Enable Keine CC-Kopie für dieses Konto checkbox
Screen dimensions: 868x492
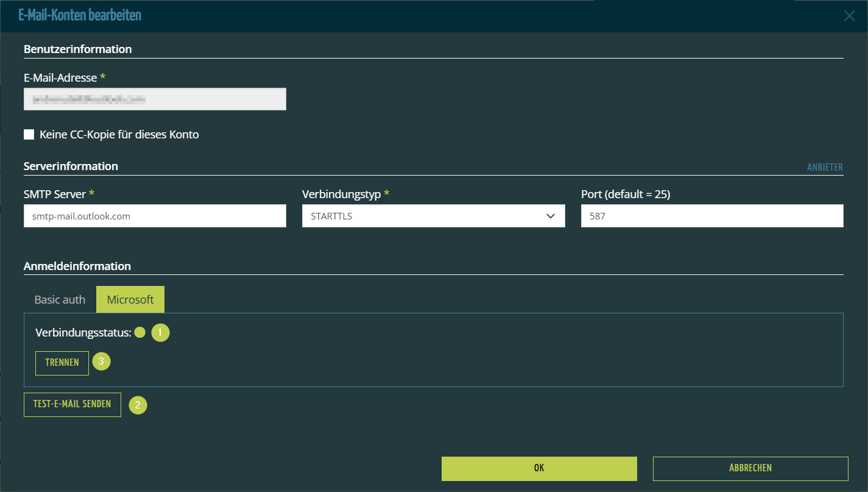(x=29, y=135)
